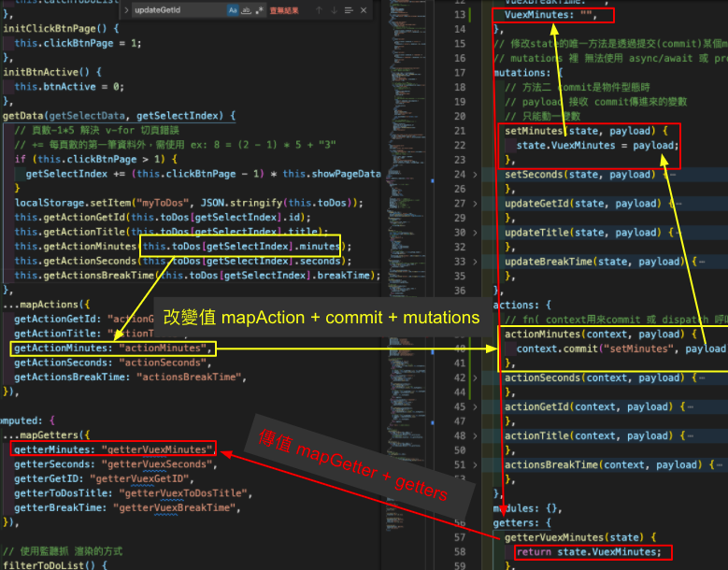The image size is (728, 570).
Task: Click 'mutations:' keyword in right editor
Action: click(x=521, y=73)
